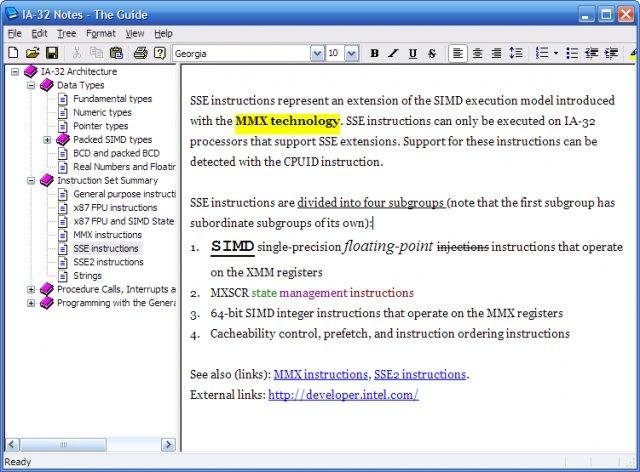This screenshot has height=472, width=640.
Task: Select the SSE2 instructions tree page
Action: click(x=108, y=262)
